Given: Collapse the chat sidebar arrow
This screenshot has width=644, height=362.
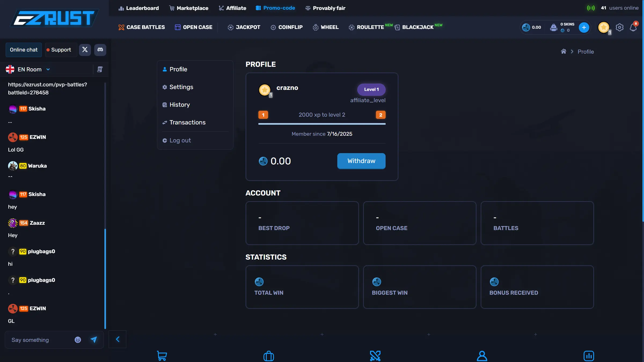Looking at the screenshot, I should coord(118,339).
